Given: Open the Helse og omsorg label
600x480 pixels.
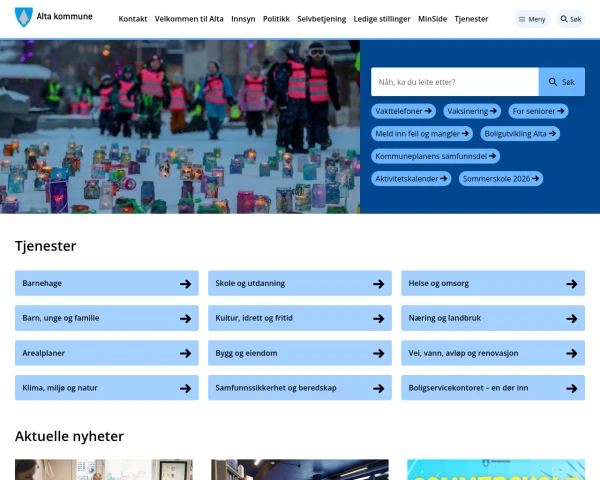Looking at the screenshot, I should pyautogui.click(x=439, y=283).
